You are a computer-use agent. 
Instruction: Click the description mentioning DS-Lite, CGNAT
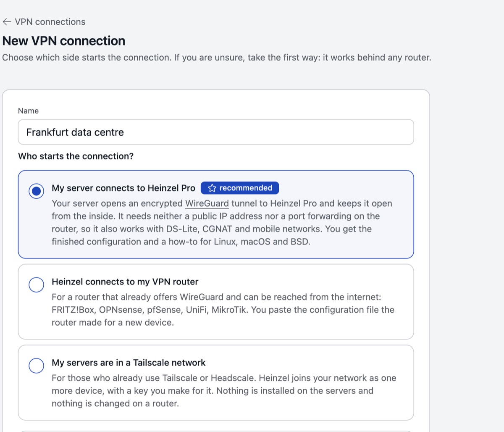[x=222, y=222]
